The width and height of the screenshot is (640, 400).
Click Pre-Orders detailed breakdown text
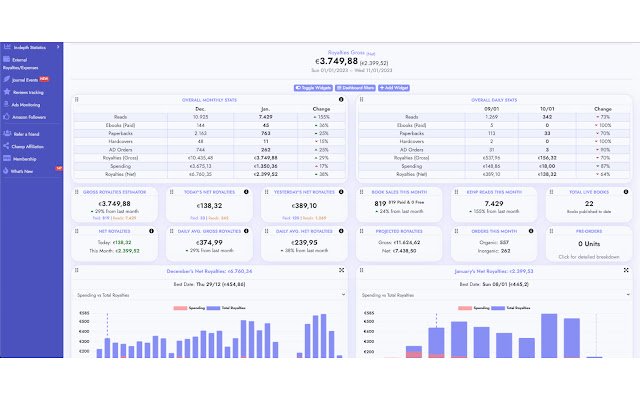click(x=589, y=257)
